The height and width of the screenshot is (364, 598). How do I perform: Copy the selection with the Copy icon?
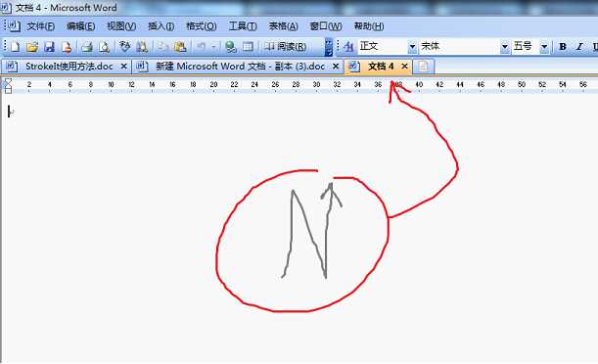(162, 47)
